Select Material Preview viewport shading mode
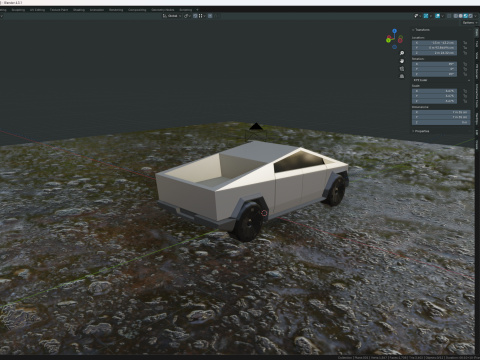This screenshot has width=480, height=360. (x=466, y=16)
